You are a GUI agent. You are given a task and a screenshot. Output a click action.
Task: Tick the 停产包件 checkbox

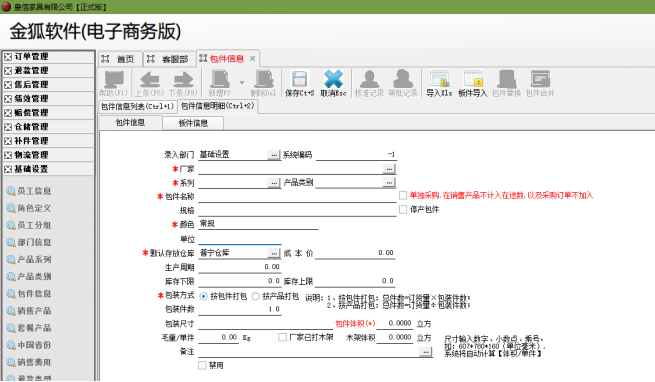pyautogui.click(x=403, y=209)
